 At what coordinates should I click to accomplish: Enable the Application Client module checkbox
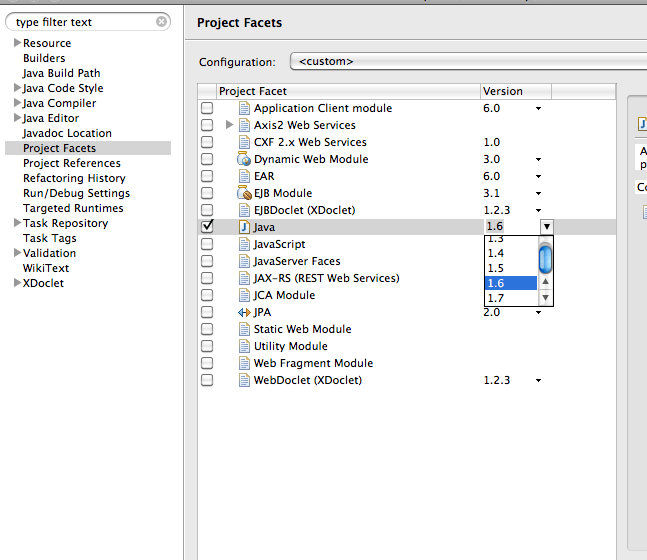pyautogui.click(x=207, y=108)
